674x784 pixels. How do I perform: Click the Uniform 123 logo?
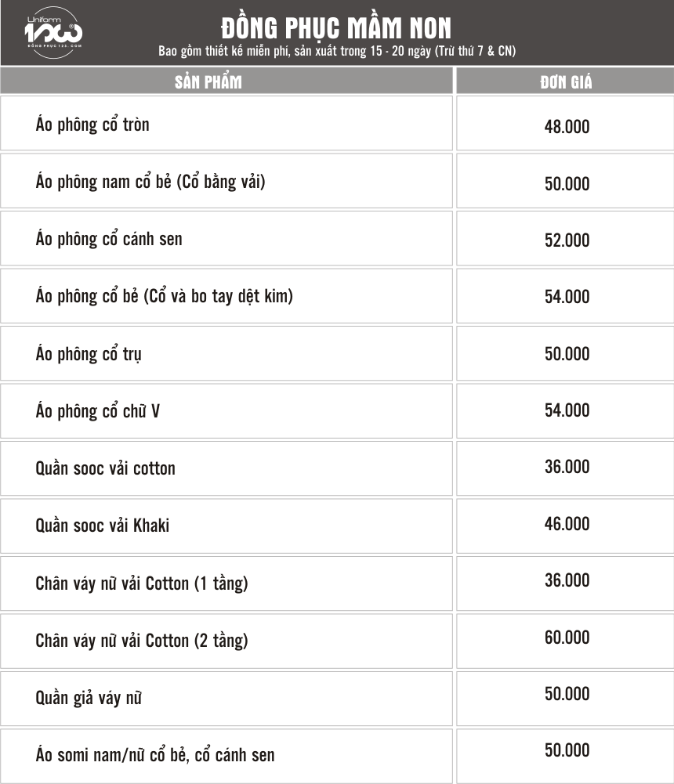coord(53,32)
